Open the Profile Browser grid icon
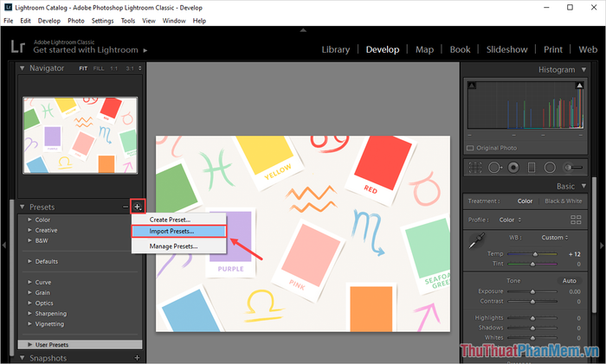 click(576, 220)
